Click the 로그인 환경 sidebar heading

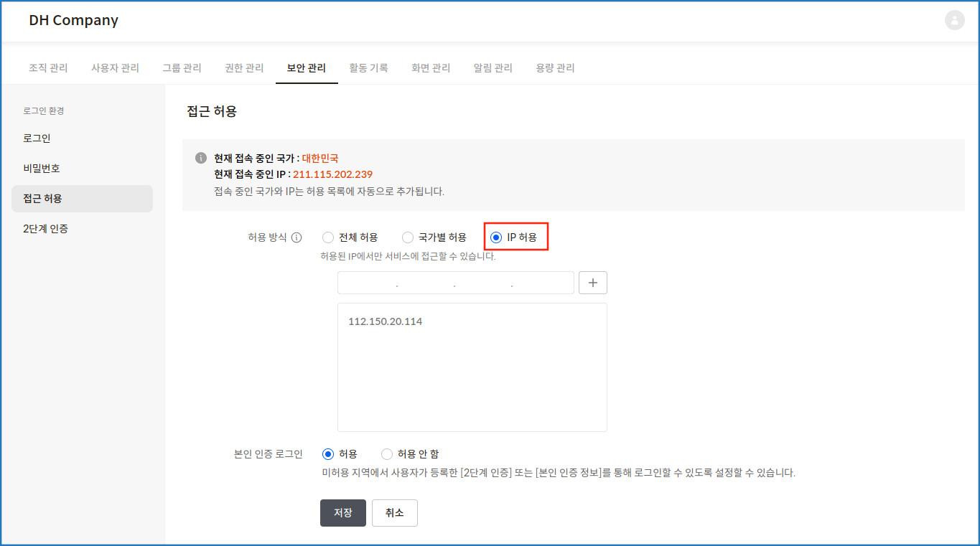[x=44, y=110]
